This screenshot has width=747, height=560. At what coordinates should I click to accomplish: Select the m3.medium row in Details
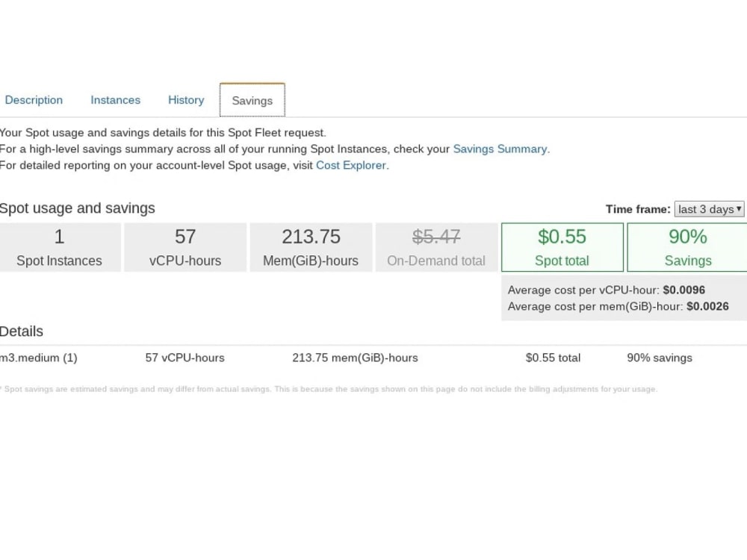coord(39,358)
